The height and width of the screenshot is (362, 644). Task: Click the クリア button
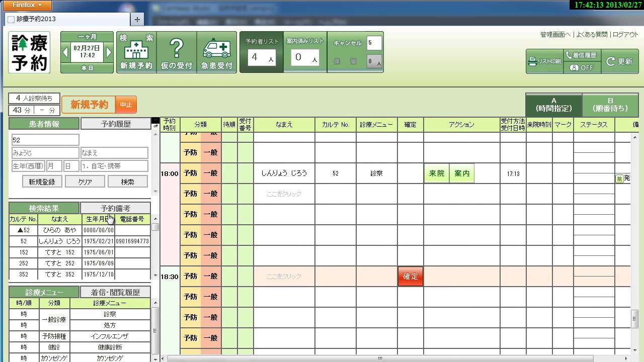point(85,182)
